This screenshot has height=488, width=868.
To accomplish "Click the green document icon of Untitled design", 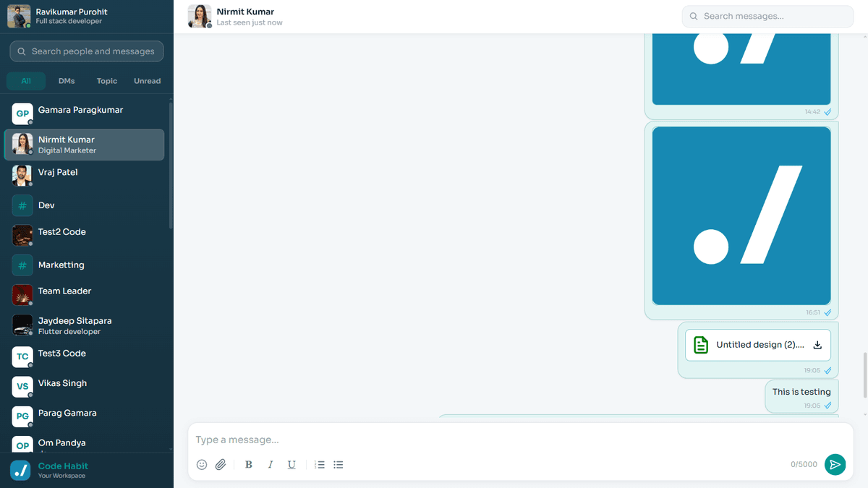I will [x=701, y=345].
